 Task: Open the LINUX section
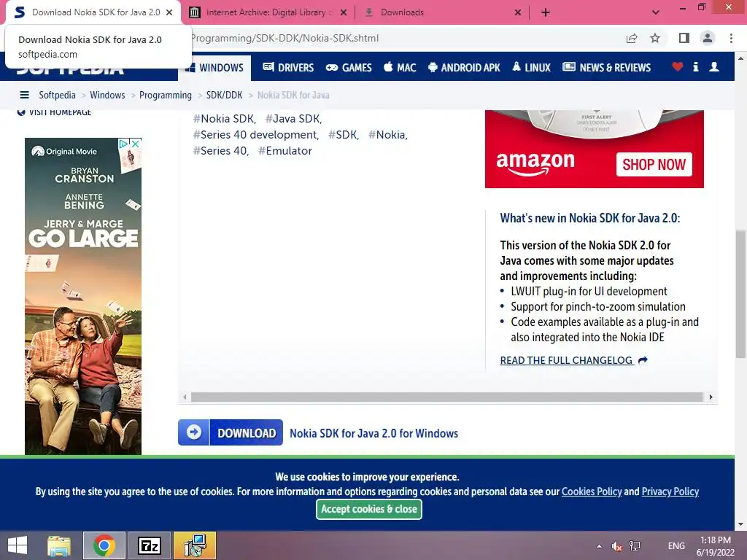[x=531, y=68]
